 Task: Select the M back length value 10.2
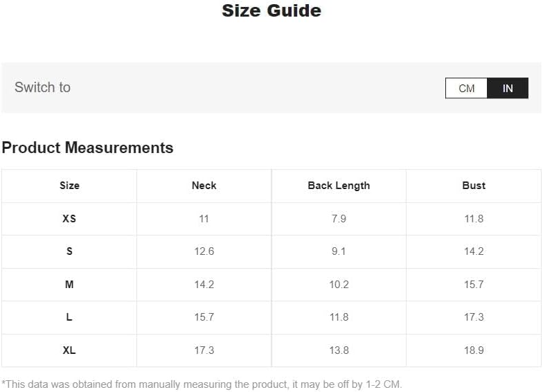click(339, 285)
